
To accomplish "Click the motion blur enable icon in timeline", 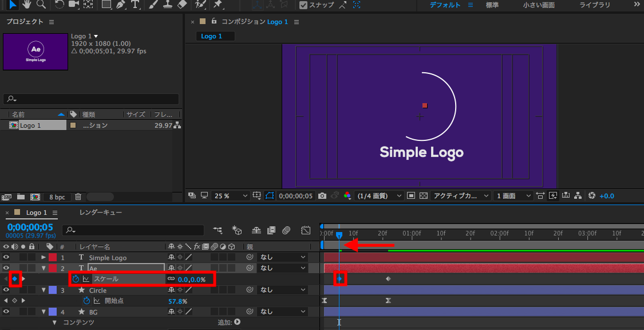I will tap(286, 230).
